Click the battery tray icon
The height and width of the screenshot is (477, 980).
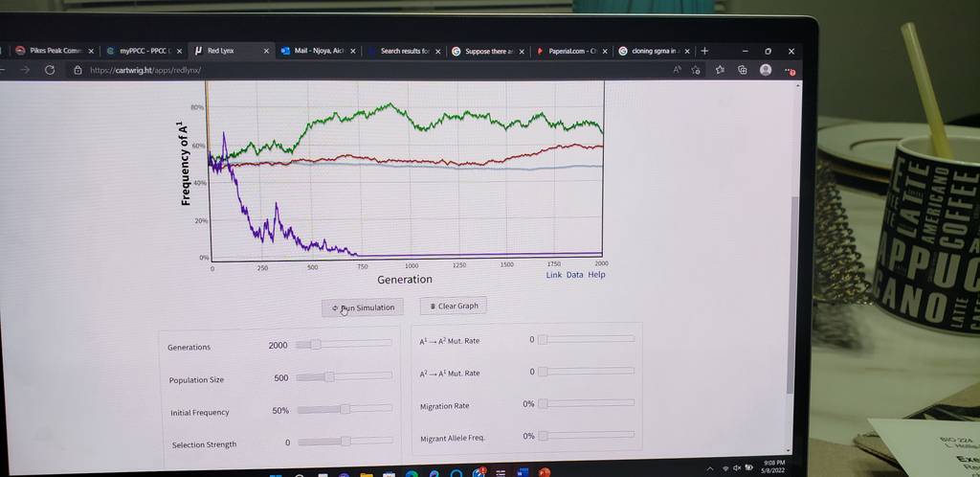[748, 467]
